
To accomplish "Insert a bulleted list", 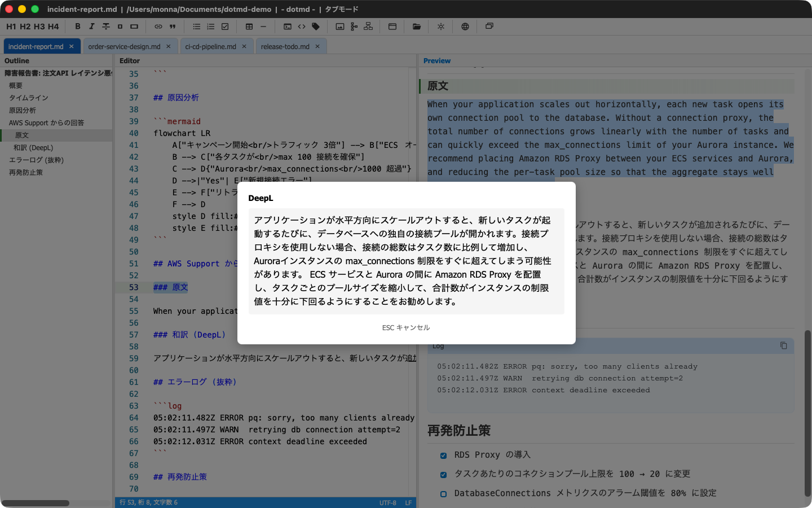I will point(197,27).
